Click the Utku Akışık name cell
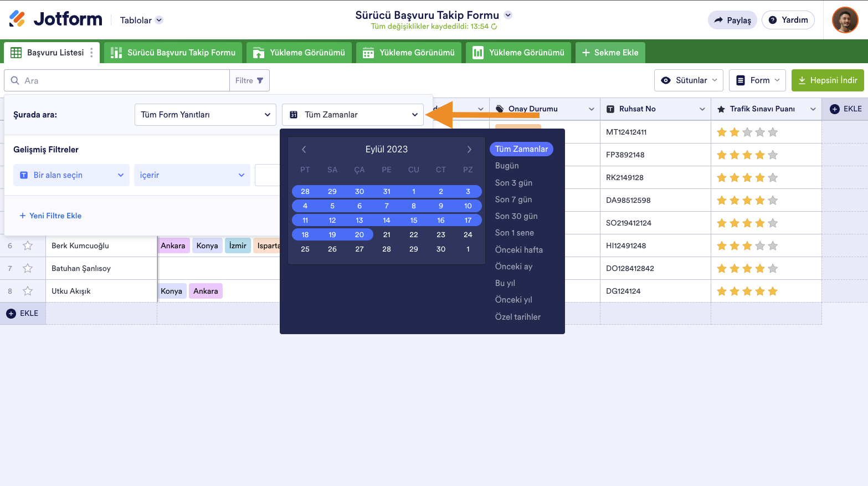Viewport: 868px width, 486px height. pos(101,291)
